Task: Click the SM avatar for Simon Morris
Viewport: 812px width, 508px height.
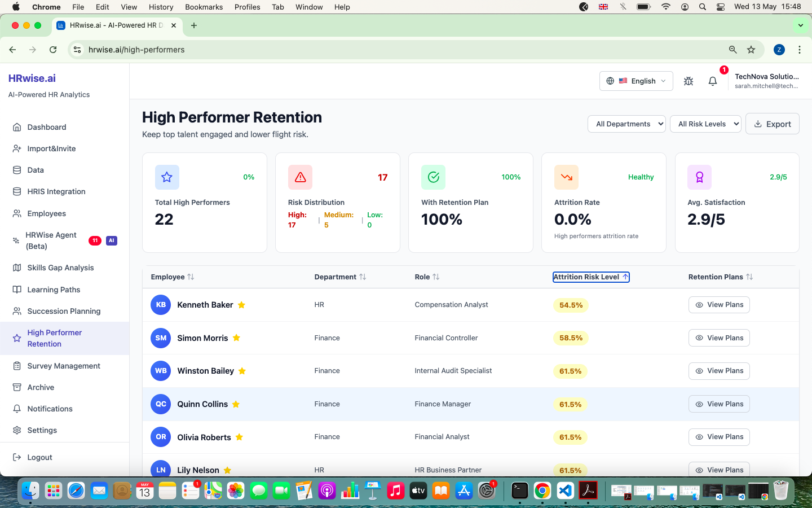Action: click(161, 338)
